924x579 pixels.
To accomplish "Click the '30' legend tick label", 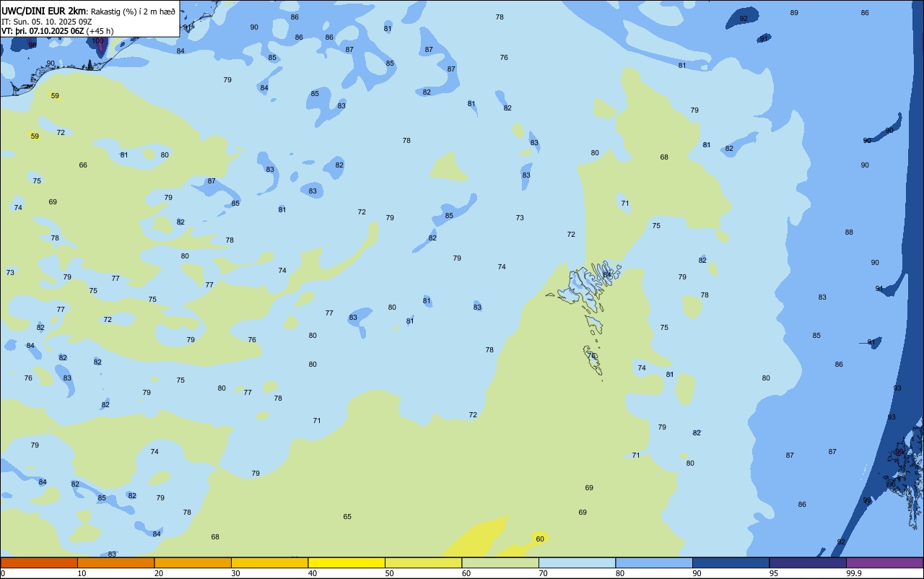I will point(235,573).
